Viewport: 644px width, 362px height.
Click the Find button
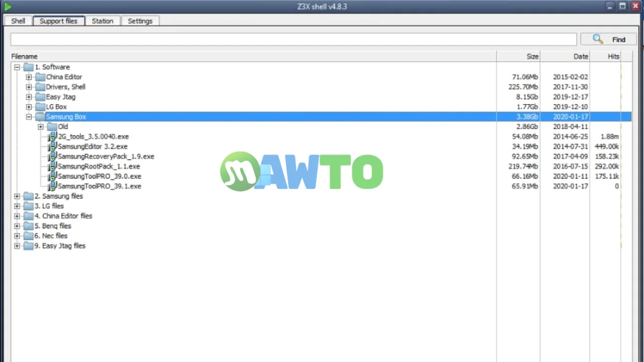[x=609, y=39]
